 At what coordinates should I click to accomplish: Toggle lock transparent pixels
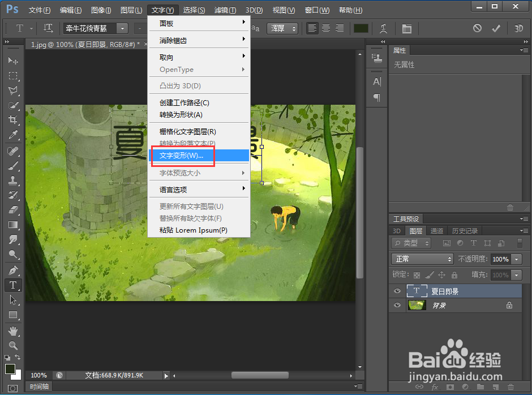point(417,275)
